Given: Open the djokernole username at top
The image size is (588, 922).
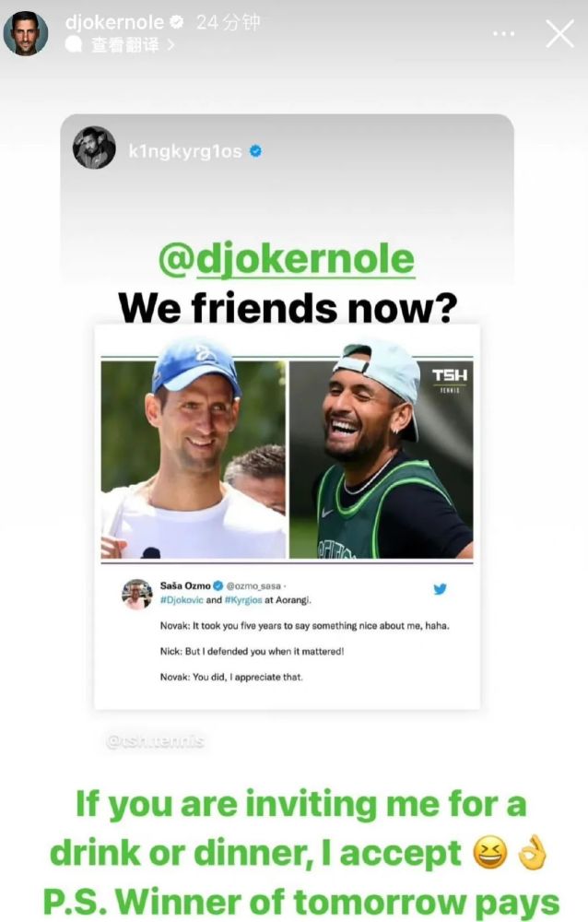Looking at the screenshot, I should [x=114, y=22].
